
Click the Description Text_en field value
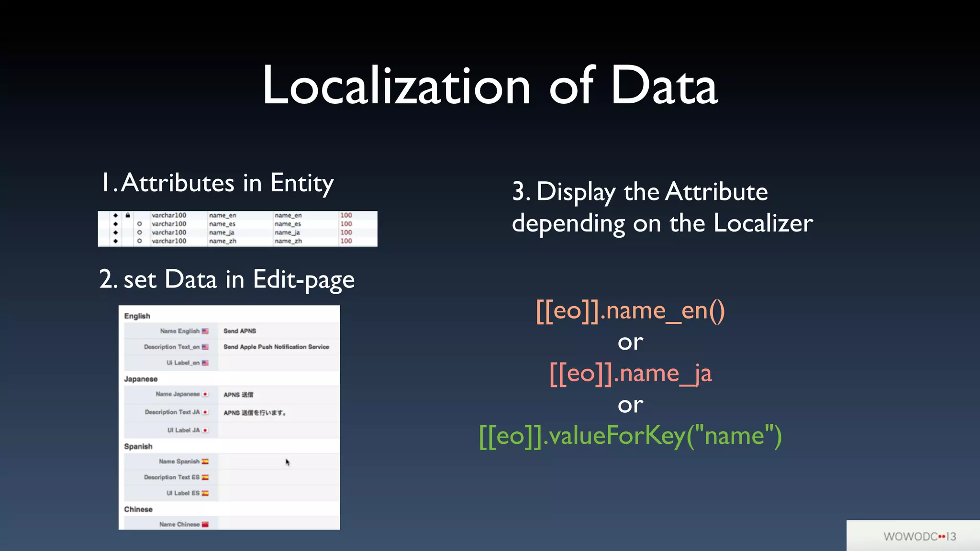[279, 347]
